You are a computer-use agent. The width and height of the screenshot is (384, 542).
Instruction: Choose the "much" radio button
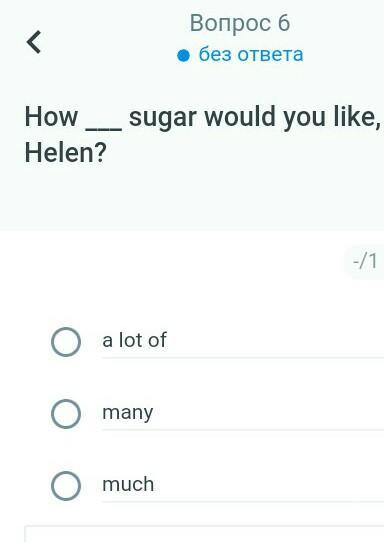(x=66, y=486)
